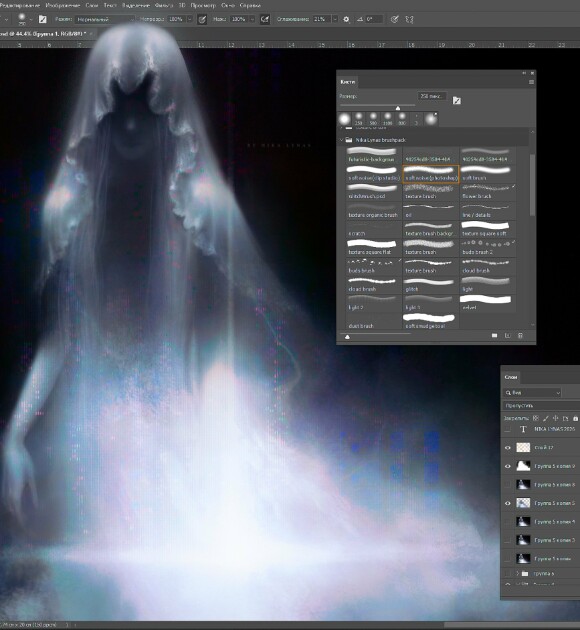
Task: Open the Слои menu
Action: (x=92, y=5)
